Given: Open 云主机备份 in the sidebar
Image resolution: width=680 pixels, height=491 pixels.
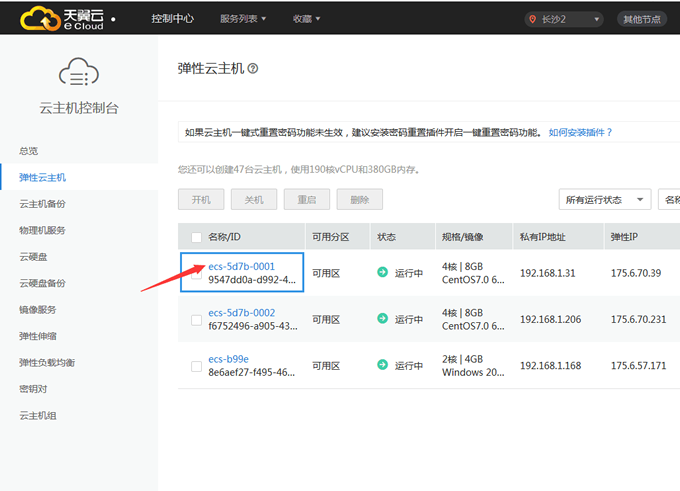Looking at the screenshot, I should pos(42,204).
